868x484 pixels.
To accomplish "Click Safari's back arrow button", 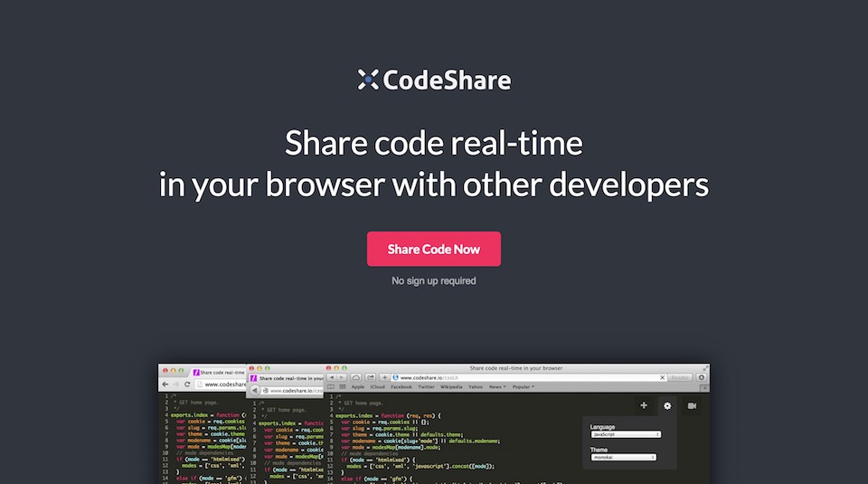I will tap(332, 377).
